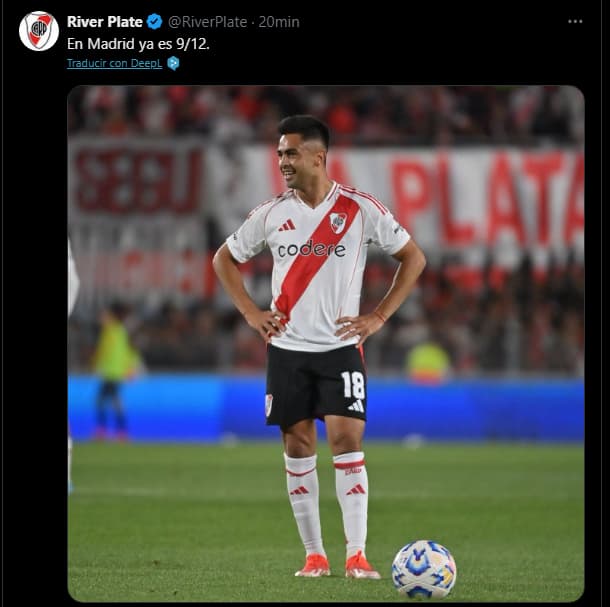The height and width of the screenshot is (607, 610).
Task: Click the 20min timestamp
Action: [279, 22]
